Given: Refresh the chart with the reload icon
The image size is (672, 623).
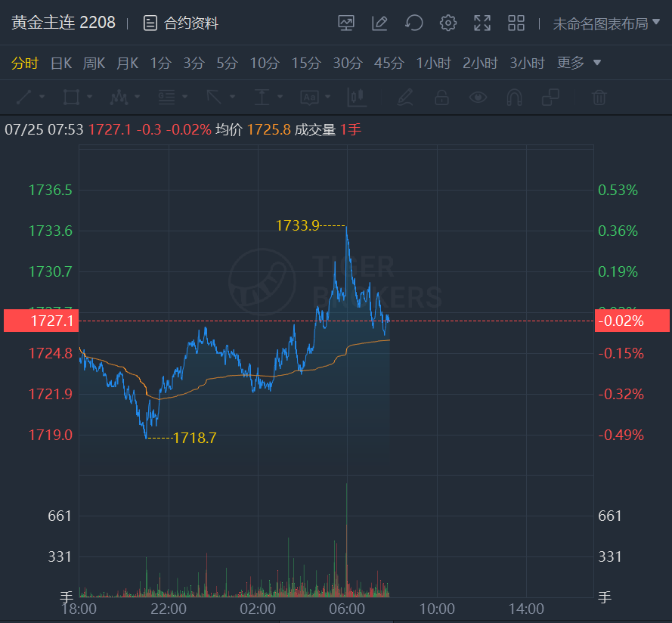Looking at the screenshot, I should [x=413, y=23].
